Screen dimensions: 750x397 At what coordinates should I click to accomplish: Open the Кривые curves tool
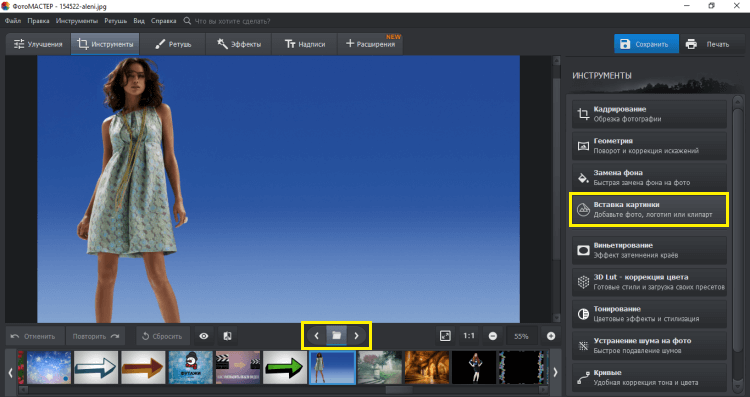pyautogui.click(x=649, y=377)
